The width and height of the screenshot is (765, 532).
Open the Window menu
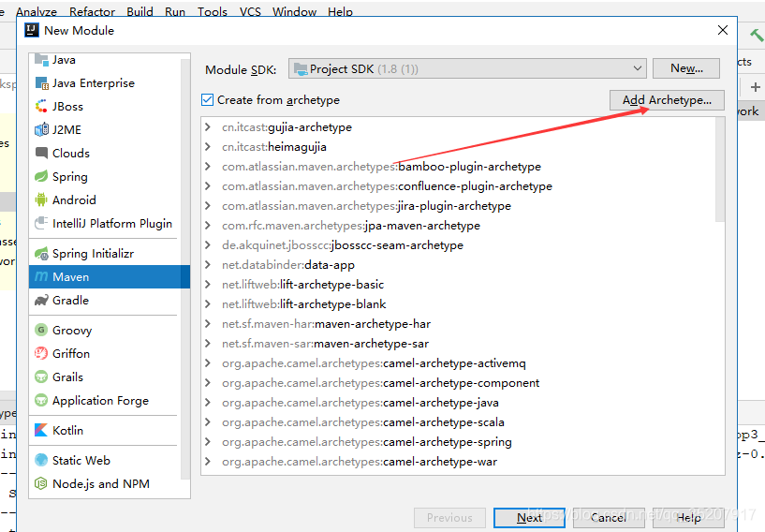294,12
